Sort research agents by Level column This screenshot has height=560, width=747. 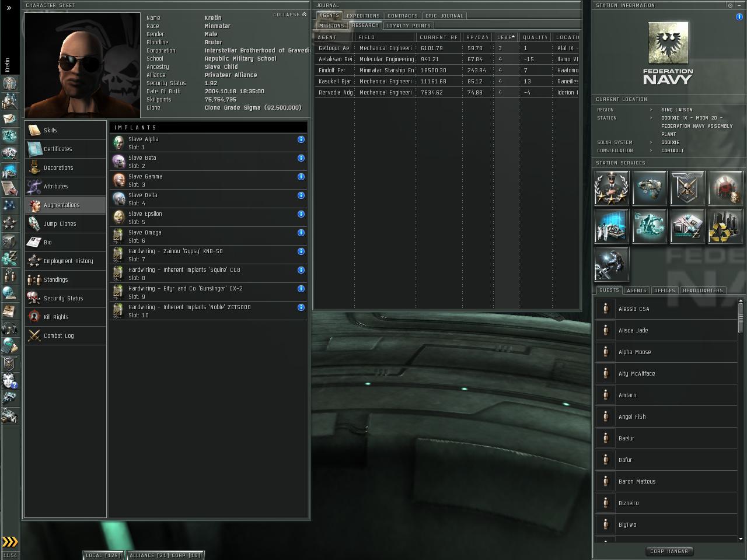(x=505, y=37)
